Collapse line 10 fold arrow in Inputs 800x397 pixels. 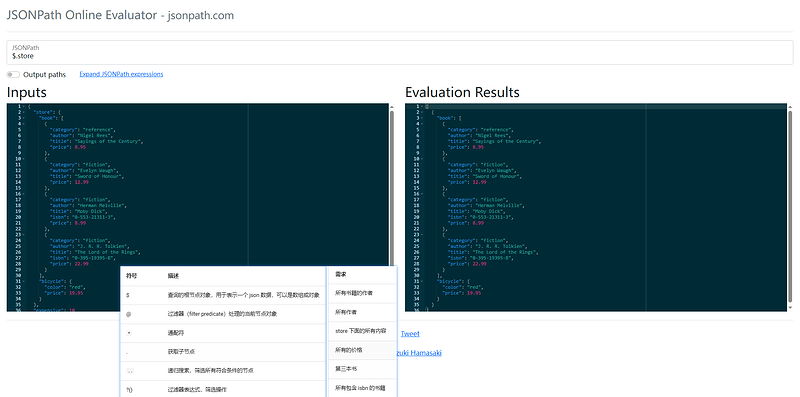(x=23, y=159)
